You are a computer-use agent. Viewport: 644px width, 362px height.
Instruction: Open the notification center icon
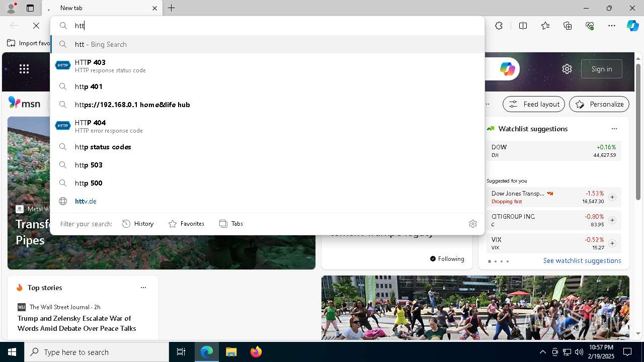click(x=627, y=352)
